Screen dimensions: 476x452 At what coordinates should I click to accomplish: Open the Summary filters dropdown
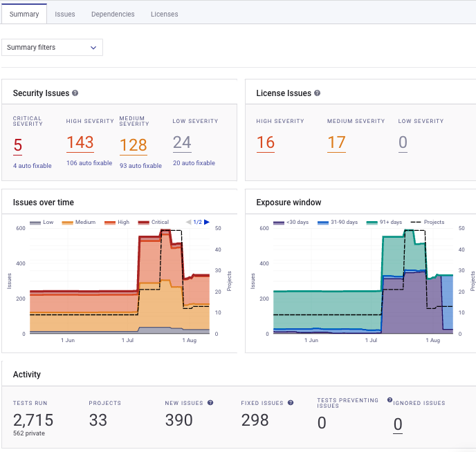coord(52,47)
